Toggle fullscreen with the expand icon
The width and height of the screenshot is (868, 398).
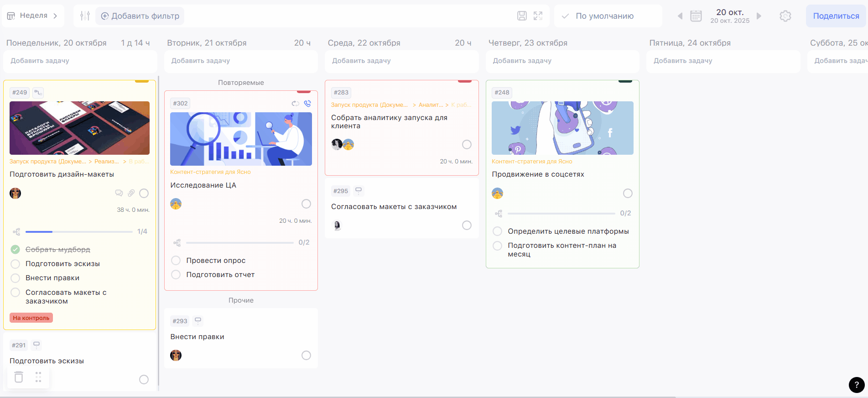[538, 16]
